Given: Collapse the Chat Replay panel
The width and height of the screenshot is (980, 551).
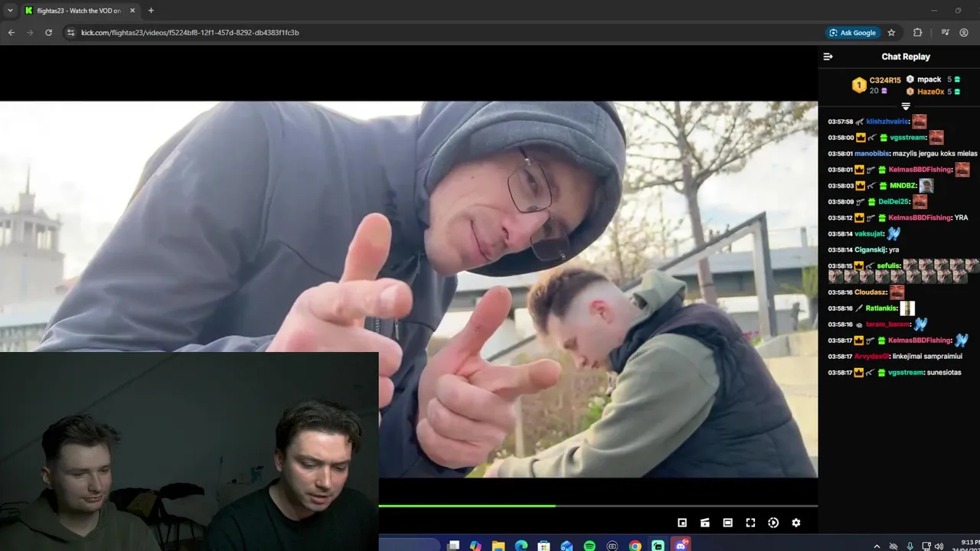Looking at the screenshot, I should (828, 57).
